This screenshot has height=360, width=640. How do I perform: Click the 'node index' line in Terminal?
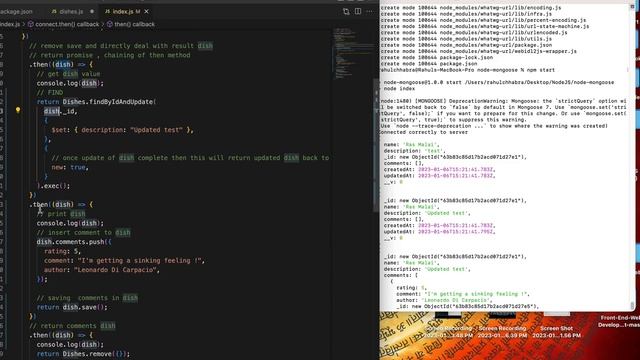pos(399,89)
